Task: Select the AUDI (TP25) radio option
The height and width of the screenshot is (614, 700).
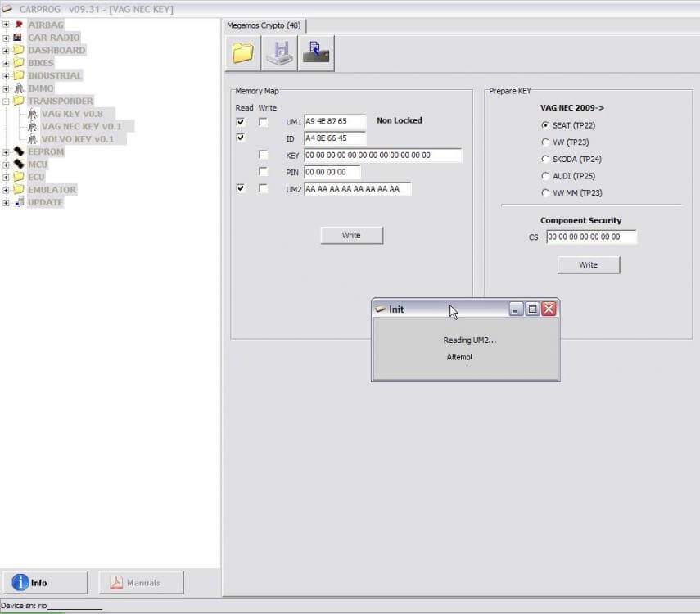Action: point(545,176)
